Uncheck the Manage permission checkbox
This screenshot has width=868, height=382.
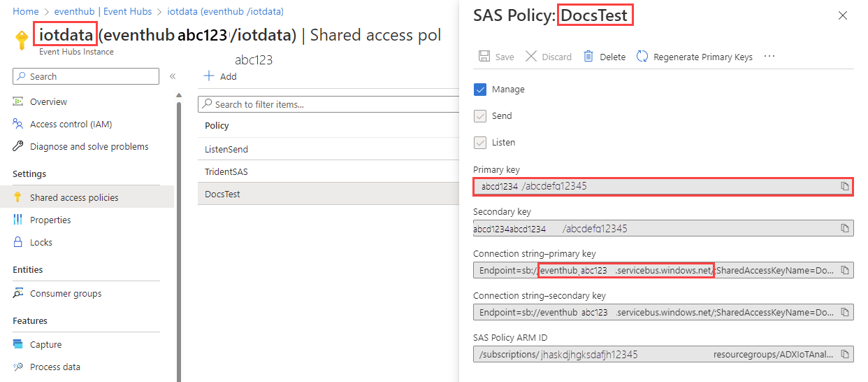(480, 90)
